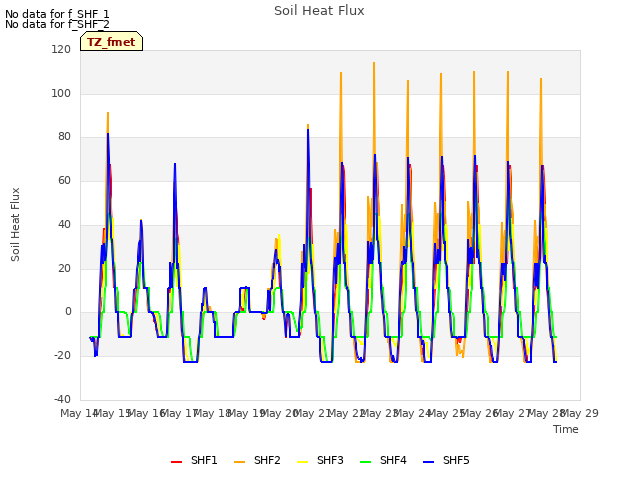Click the blue SHF5 legend color marker
Image resolution: width=640 pixels, height=480 pixels.
pos(428,462)
